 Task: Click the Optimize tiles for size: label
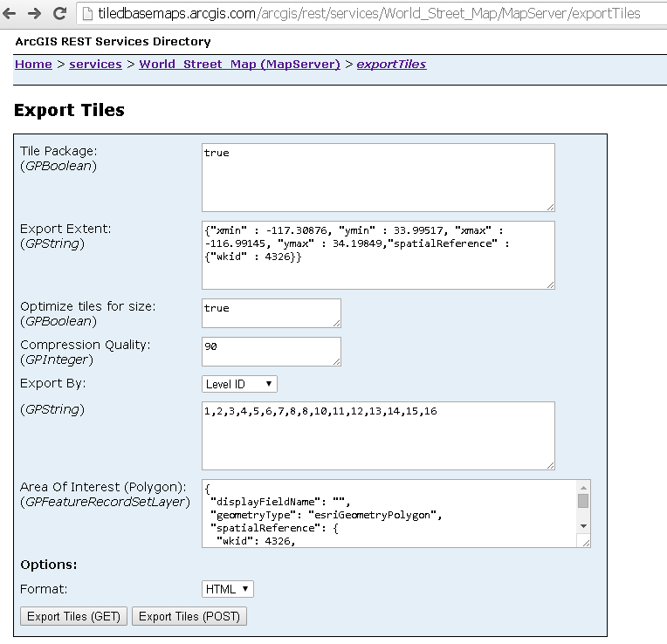pyautogui.click(x=88, y=306)
